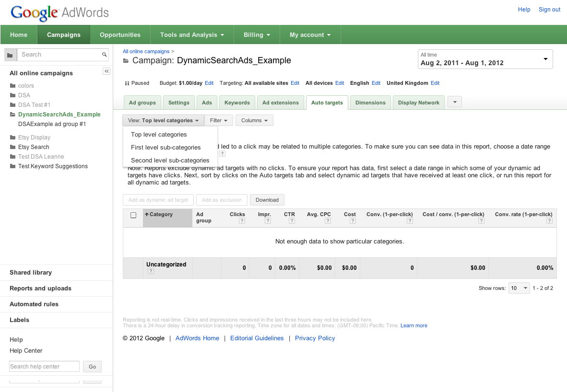Click the Go button for help search

pos(92,366)
